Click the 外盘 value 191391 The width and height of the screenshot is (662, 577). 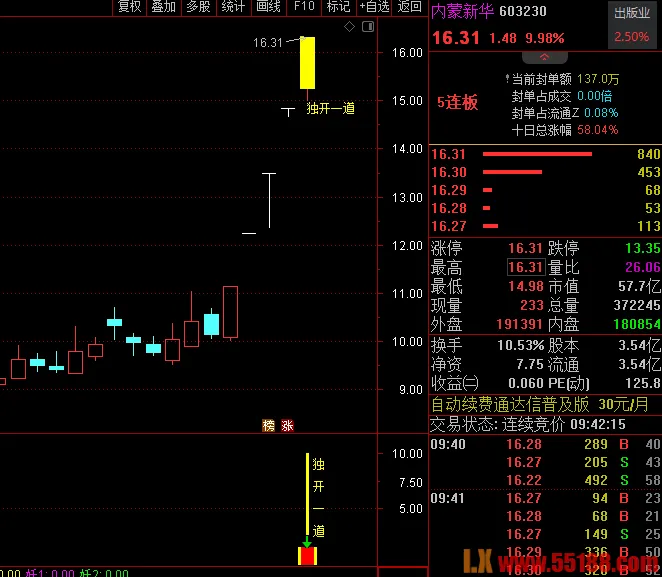point(519,324)
